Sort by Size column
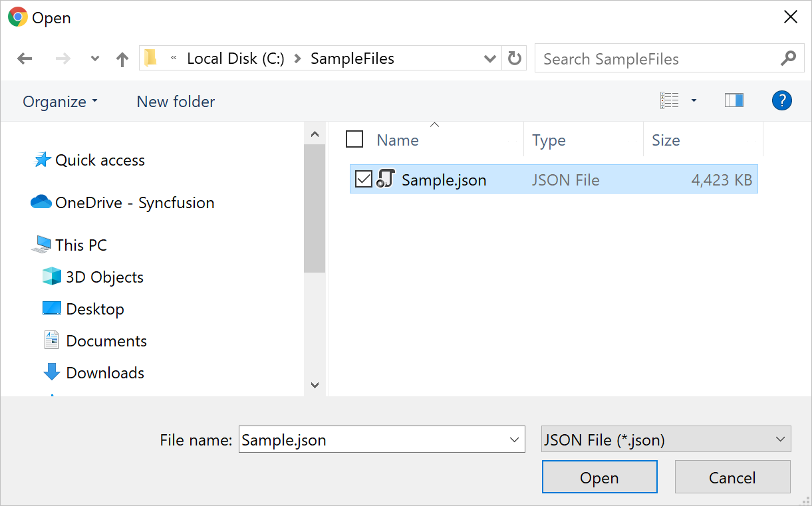 click(666, 140)
